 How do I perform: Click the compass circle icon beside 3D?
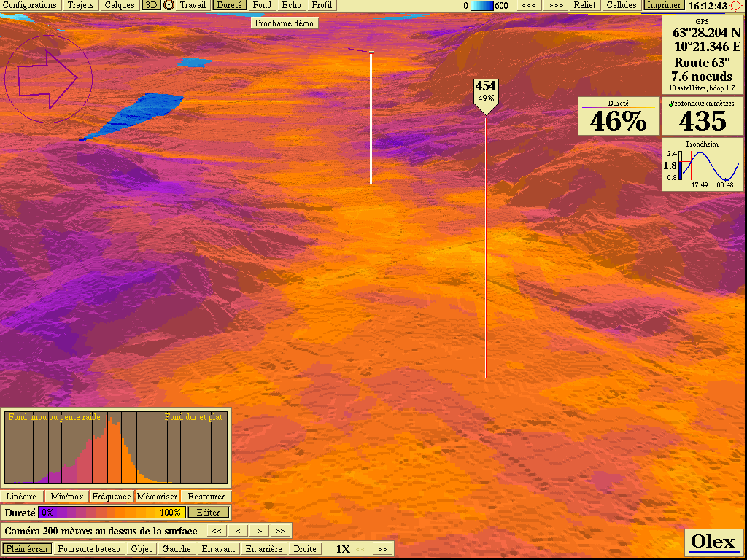point(169,5)
